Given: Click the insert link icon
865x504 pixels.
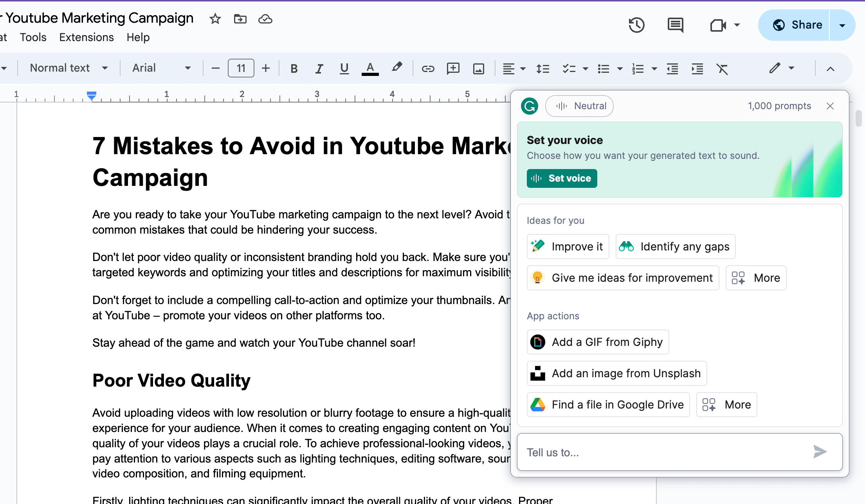Looking at the screenshot, I should [x=428, y=68].
